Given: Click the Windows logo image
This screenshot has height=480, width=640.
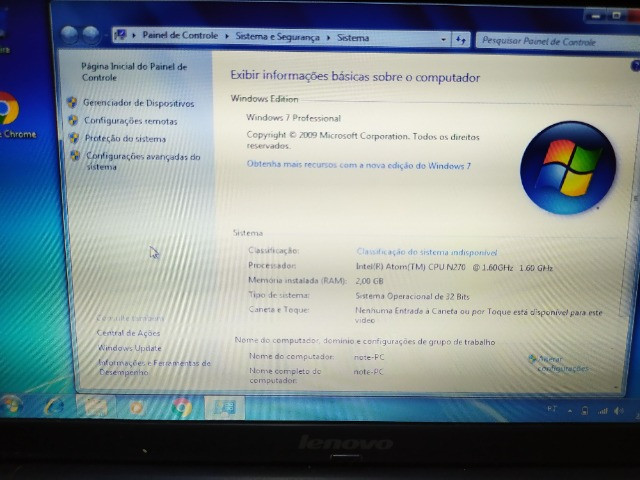Looking at the screenshot, I should coord(568,168).
